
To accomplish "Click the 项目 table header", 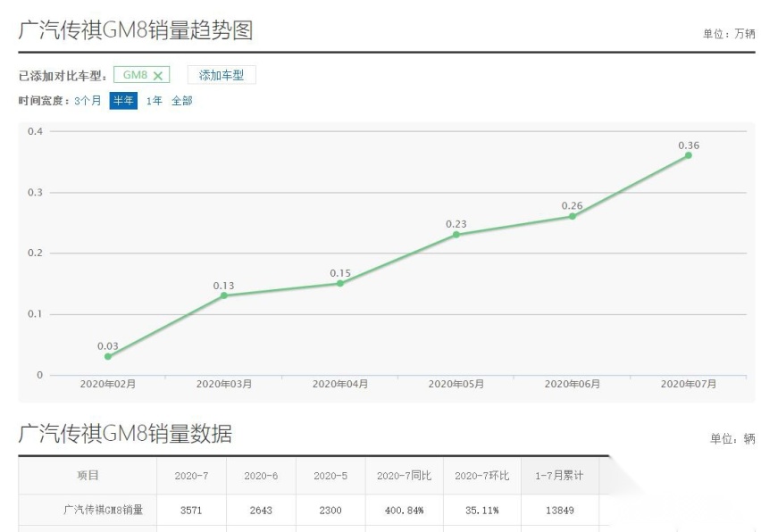I will pos(88,475).
